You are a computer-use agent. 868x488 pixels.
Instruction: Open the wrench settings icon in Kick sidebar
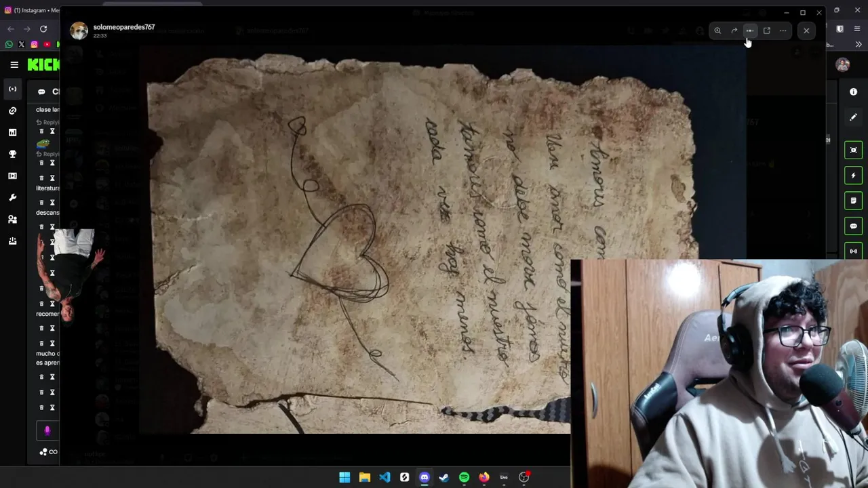point(12,197)
